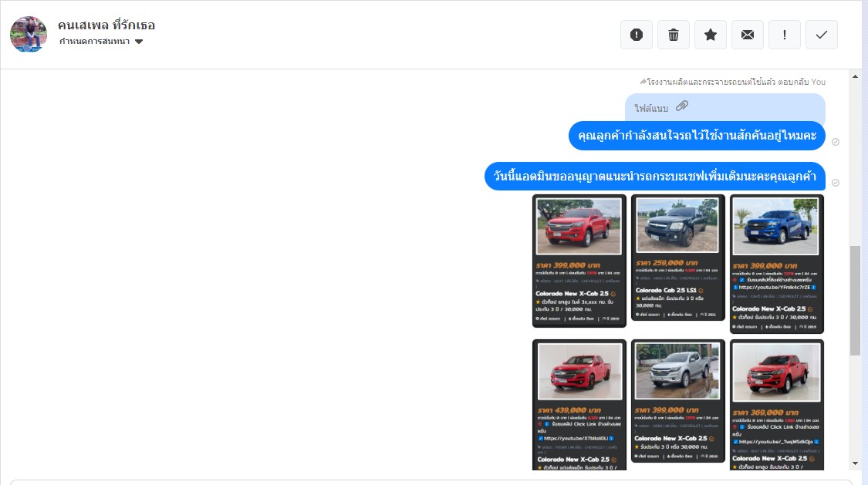Open silver Colorado New X-Cab 399,000 card
This screenshot has height=485, width=868.
point(677,401)
